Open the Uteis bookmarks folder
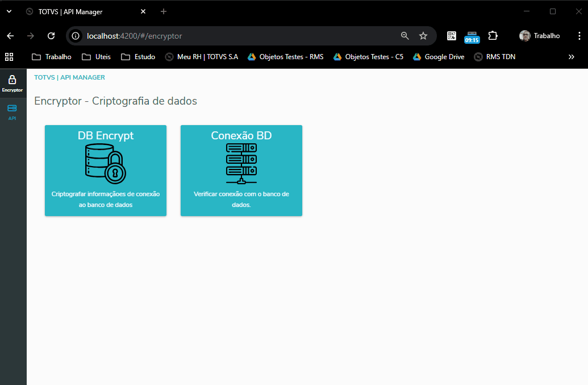Image resolution: width=588 pixels, height=385 pixels. (97, 57)
